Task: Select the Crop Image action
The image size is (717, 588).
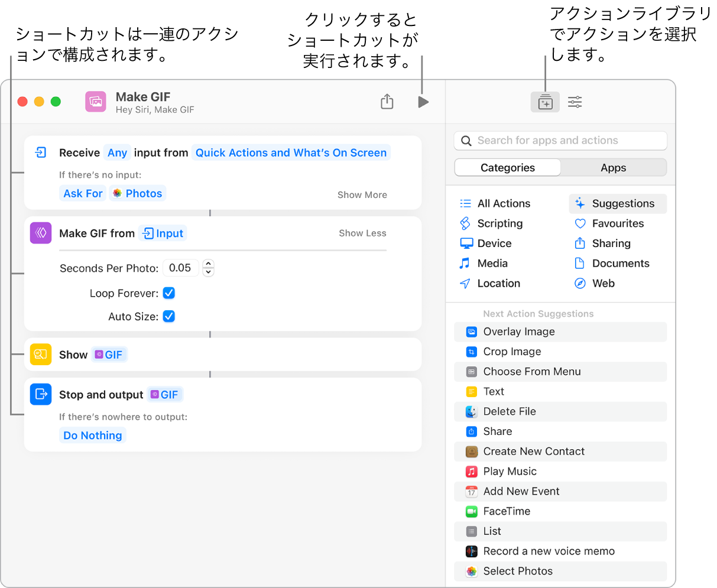Action: coord(512,352)
